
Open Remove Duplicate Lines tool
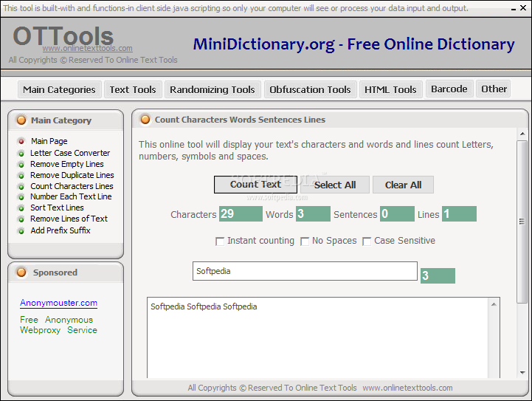pos(72,175)
